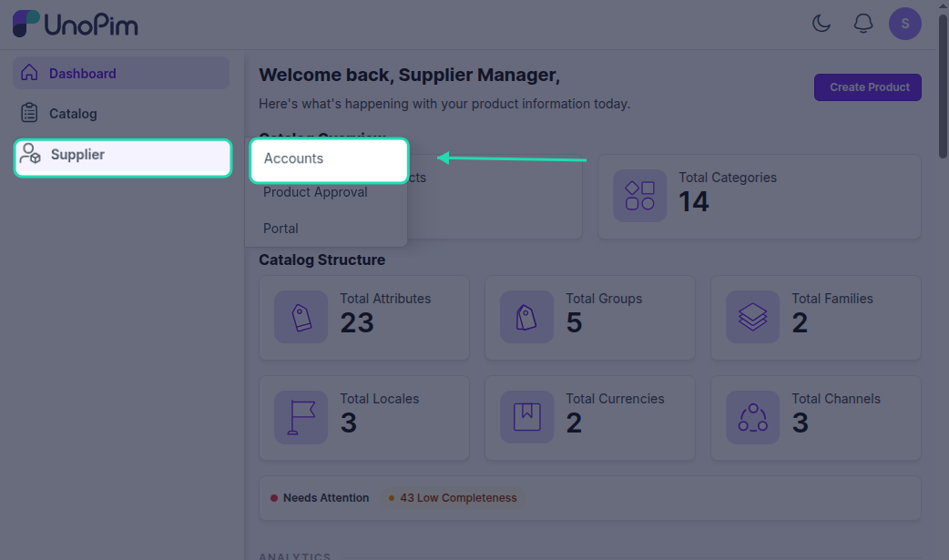Click the Total Attributes tag icon

point(301,317)
